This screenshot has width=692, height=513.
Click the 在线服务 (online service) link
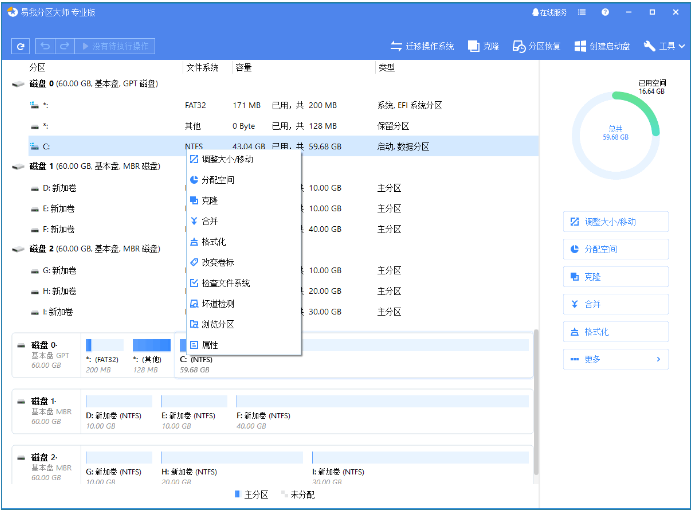click(x=551, y=12)
